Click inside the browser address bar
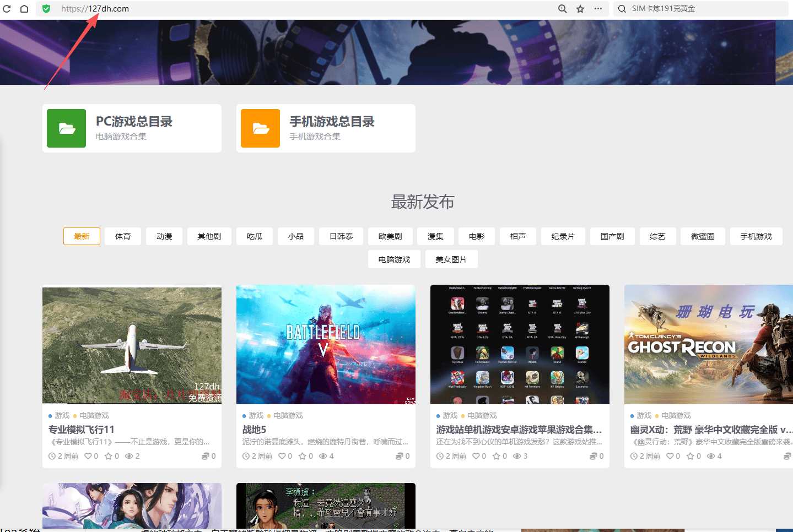This screenshot has height=532, width=793. coord(220,8)
